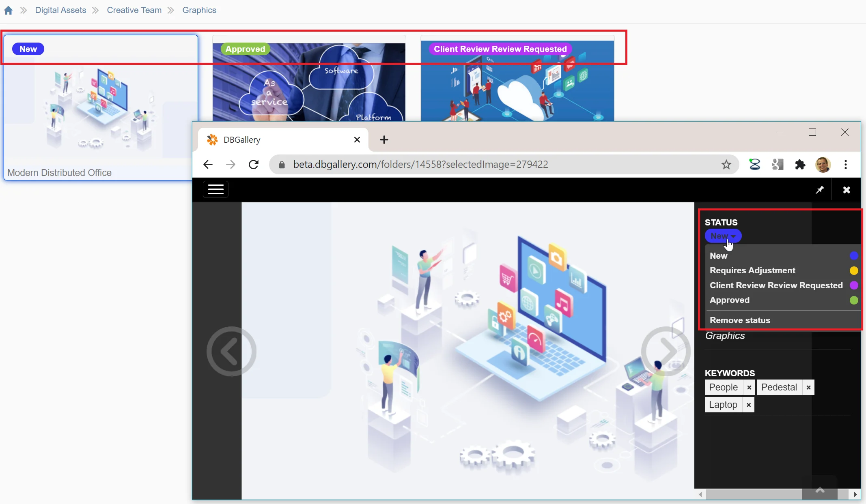Pin the details side panel
This screenshot has height=504, width=866.
click(820, 190)
